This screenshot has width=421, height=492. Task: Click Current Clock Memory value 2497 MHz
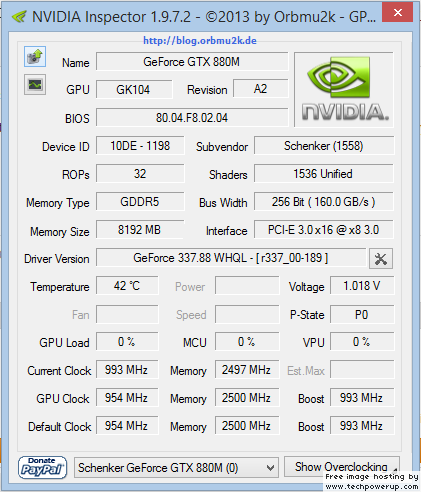click(x=247, y=370)
